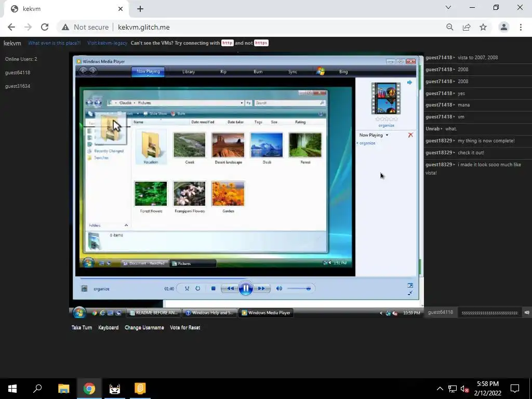This screenshot has width=532, height=399.
Task: Toggle shuffle in Windows Media Player
Action: point(187,288)
